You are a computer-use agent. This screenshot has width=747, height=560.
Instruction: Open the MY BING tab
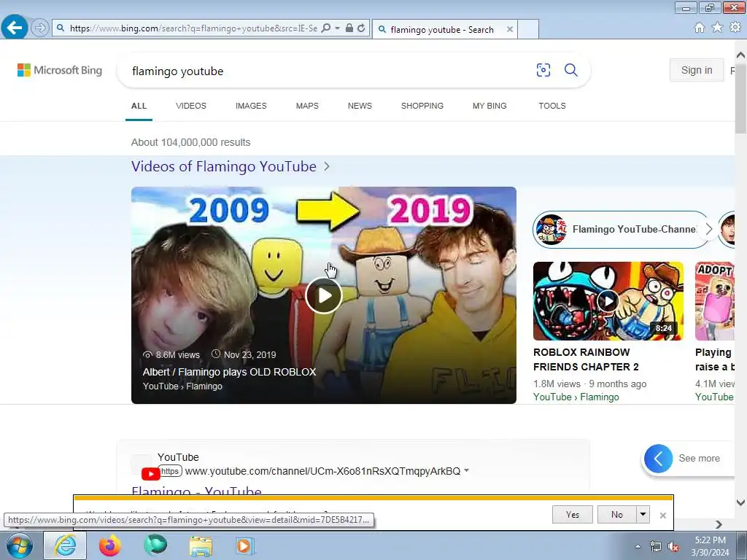[489, 106]
